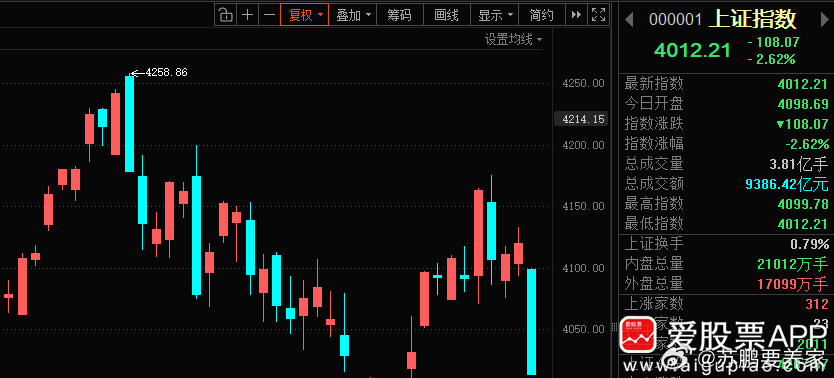
Task: Zoom in chart with plus button
Action: click(247, 15)
